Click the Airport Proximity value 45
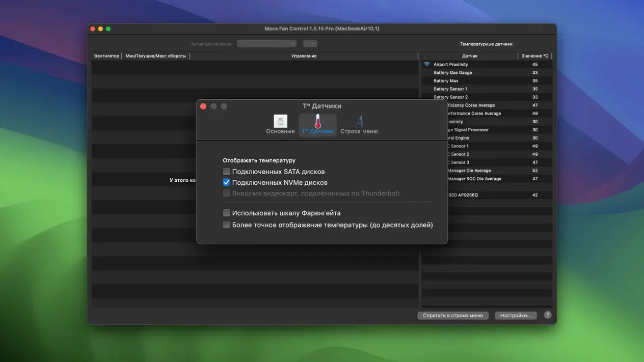The image size is (644, 362). 535,65
